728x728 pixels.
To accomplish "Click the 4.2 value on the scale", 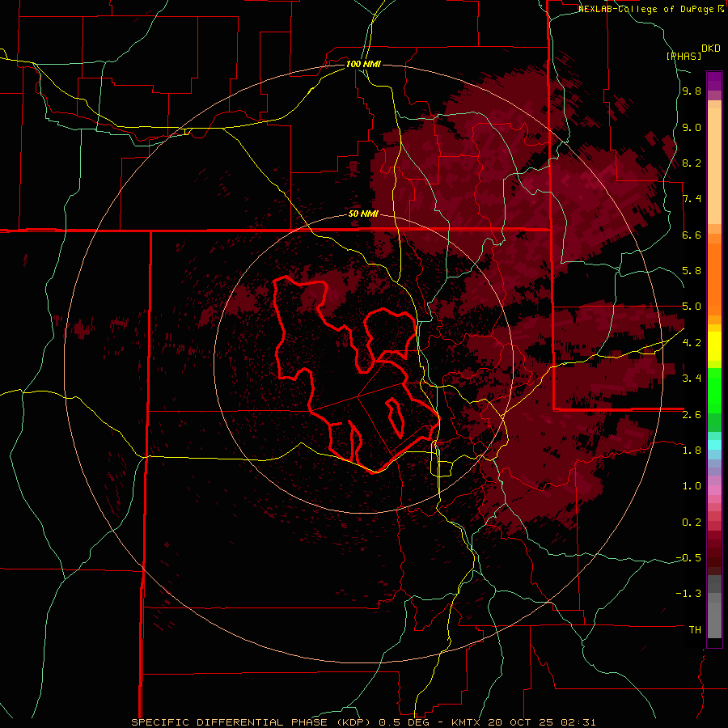I will point(692,343).
